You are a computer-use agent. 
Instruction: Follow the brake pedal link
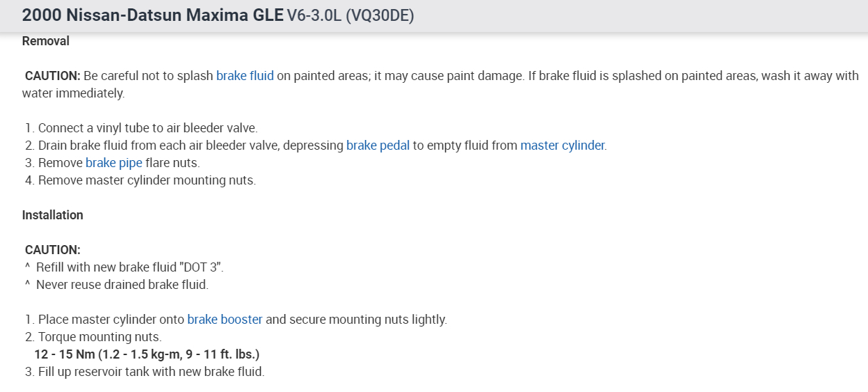coord(378,146)
